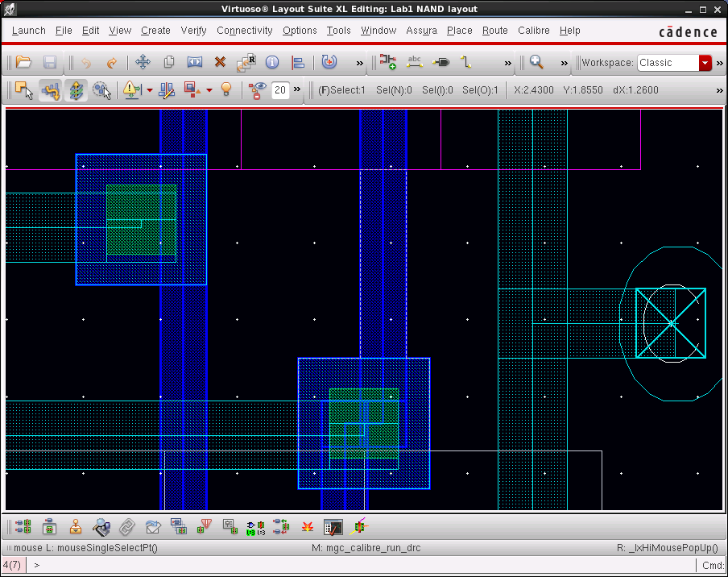728x577 pixels.
Task: Click the Redo arrow icon
Action: [111, 62]
